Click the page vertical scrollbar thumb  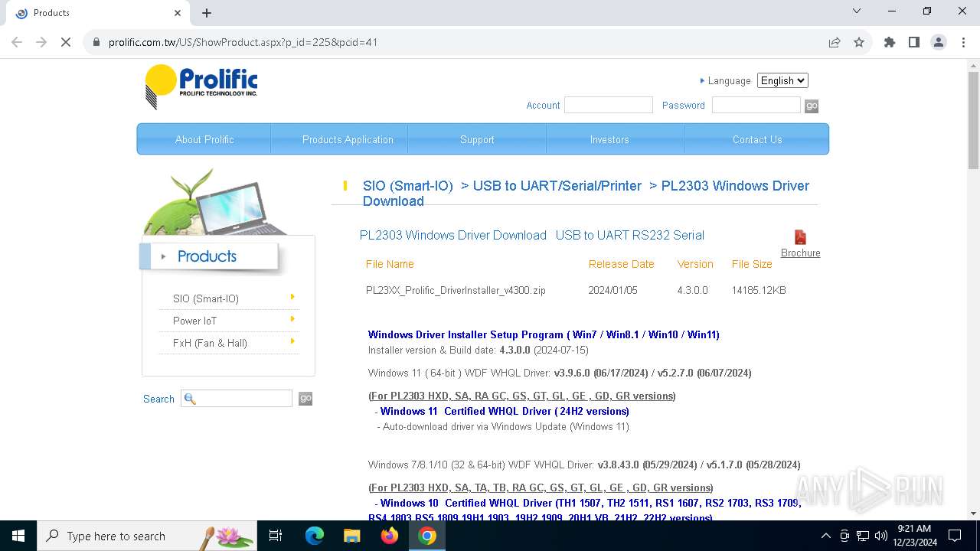[x=973, y=119]
